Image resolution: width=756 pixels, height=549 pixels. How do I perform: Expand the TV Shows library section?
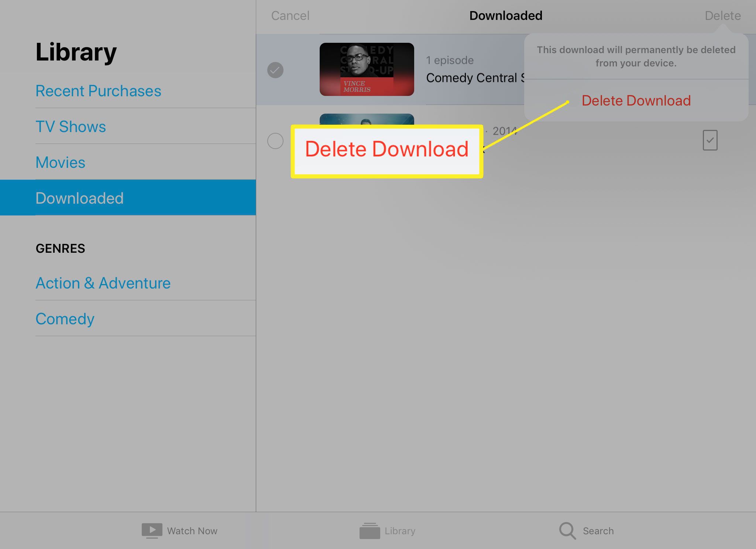71,126
